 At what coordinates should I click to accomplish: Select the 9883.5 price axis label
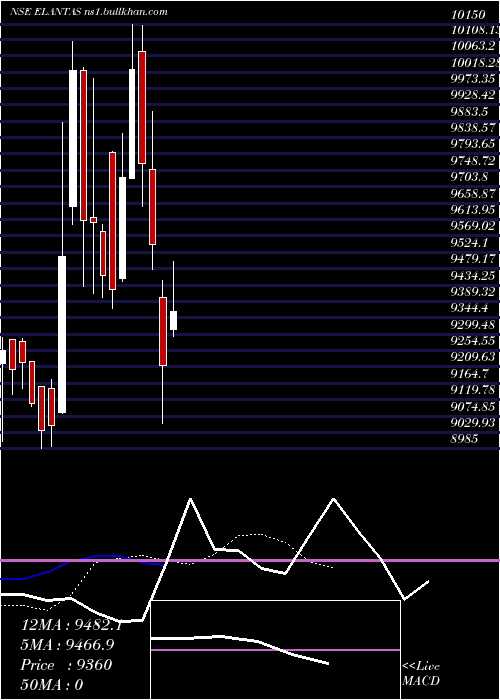(x=471, y=111)
